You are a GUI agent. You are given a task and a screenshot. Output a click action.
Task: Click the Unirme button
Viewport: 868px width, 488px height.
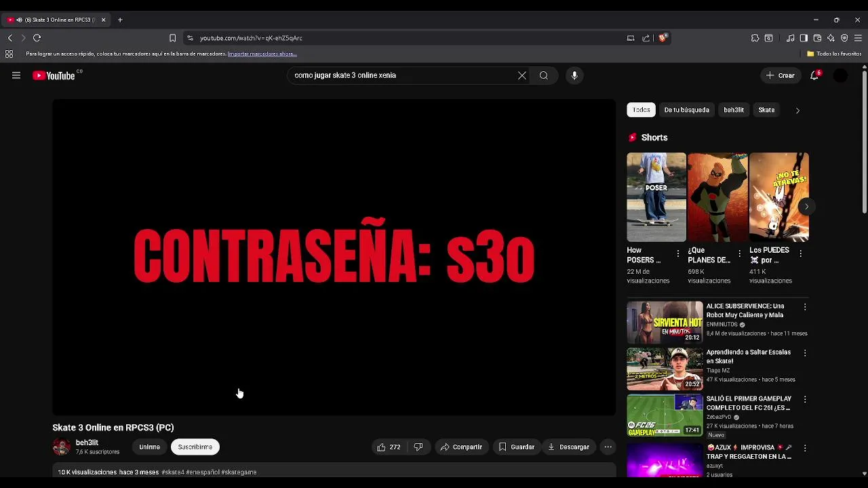[149, 447]
